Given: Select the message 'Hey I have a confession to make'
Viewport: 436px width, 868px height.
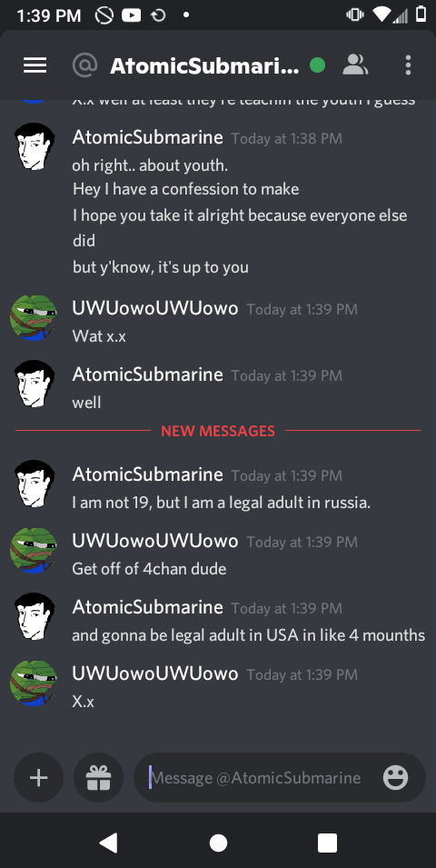Looking at the screenshot, I should pyautogui.click(x=185, y=189).
